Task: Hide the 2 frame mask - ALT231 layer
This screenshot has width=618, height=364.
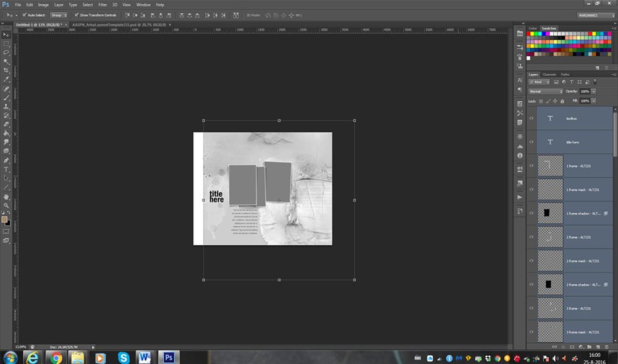Action: [x=531, y=260]
